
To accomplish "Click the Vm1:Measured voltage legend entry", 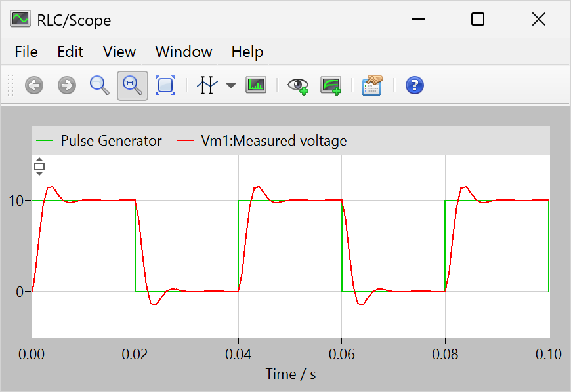I will point(264,140).
